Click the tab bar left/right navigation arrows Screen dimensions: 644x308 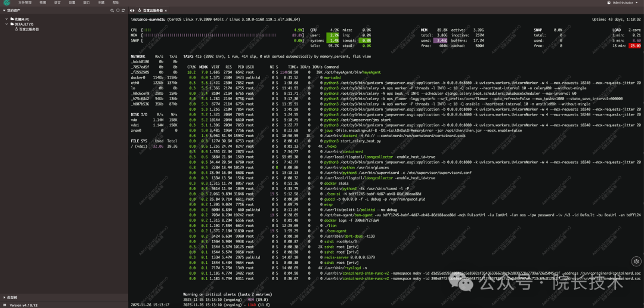[133, 10]
